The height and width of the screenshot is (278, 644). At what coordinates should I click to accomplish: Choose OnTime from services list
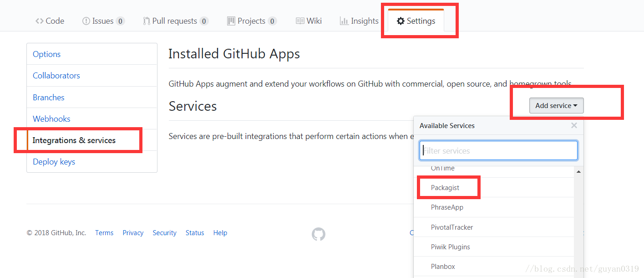(x=494, y=170)
